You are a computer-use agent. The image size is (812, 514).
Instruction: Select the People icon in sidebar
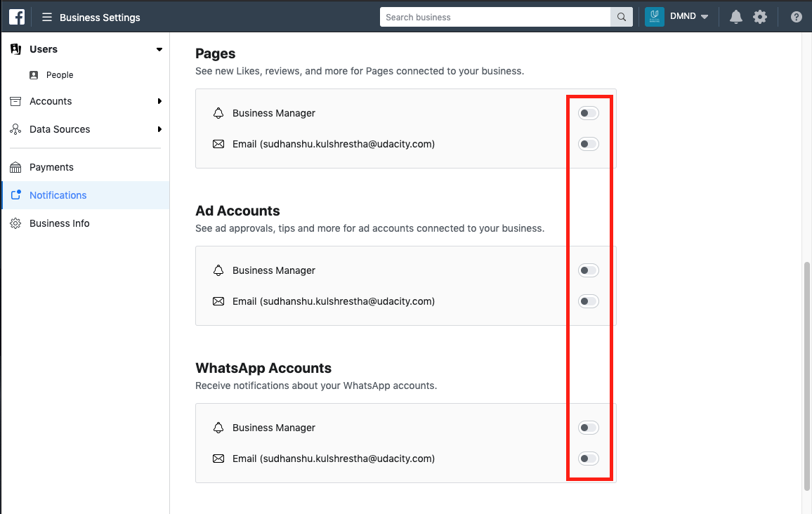34,74
